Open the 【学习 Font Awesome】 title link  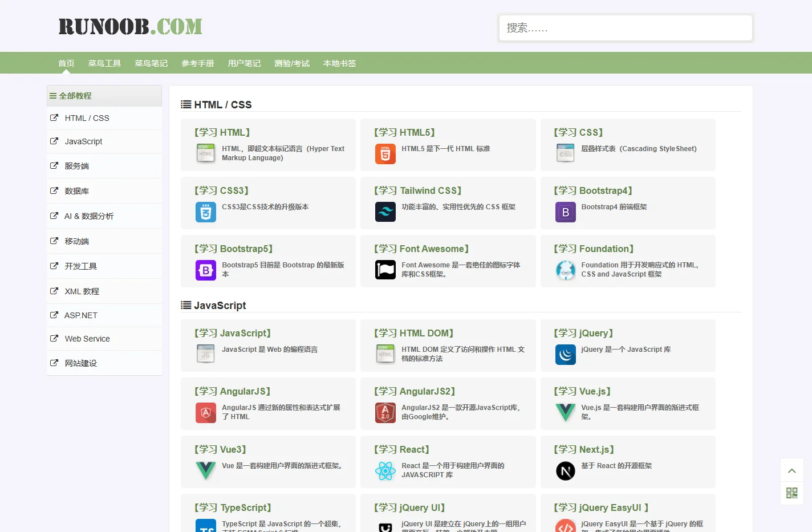click(421, 249)
